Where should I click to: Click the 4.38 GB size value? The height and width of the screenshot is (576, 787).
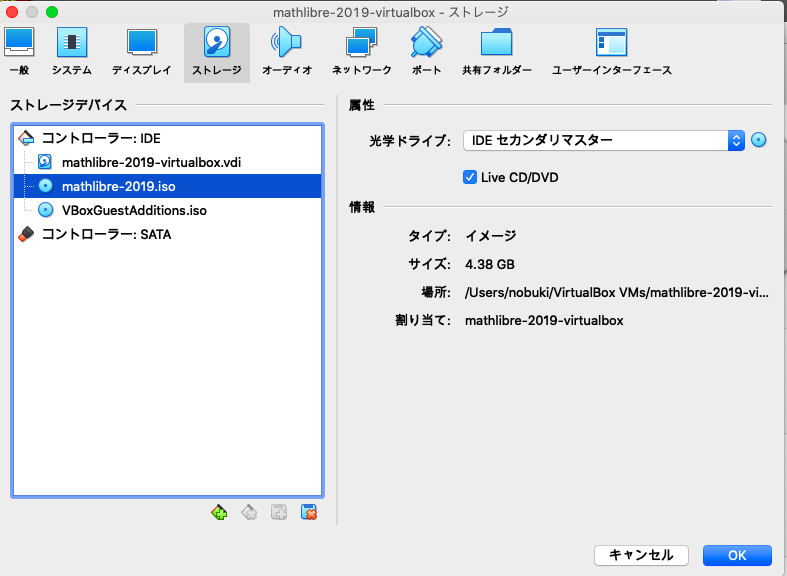490,264
